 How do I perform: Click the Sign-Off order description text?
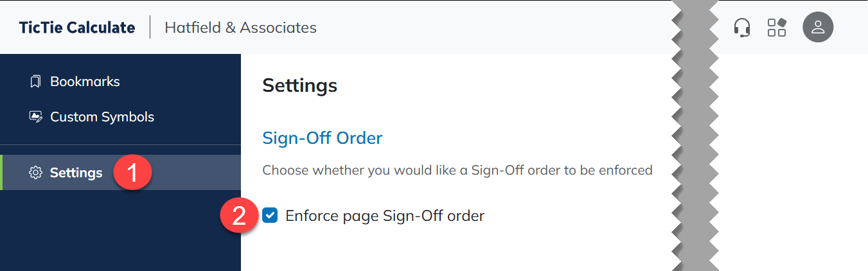coord(457,171)
